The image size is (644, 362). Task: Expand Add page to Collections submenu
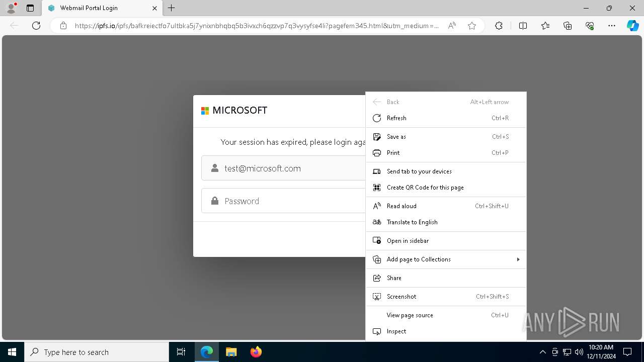pos(446,259)
